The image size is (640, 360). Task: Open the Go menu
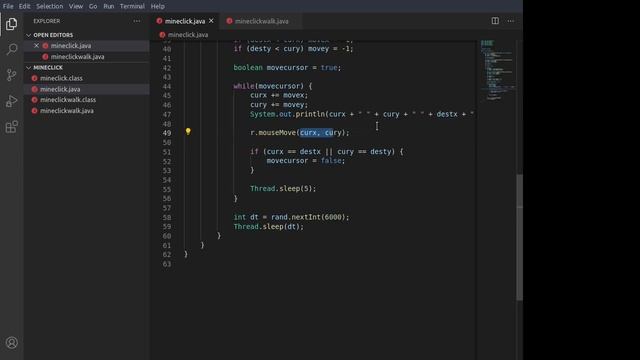coord(93,6)
